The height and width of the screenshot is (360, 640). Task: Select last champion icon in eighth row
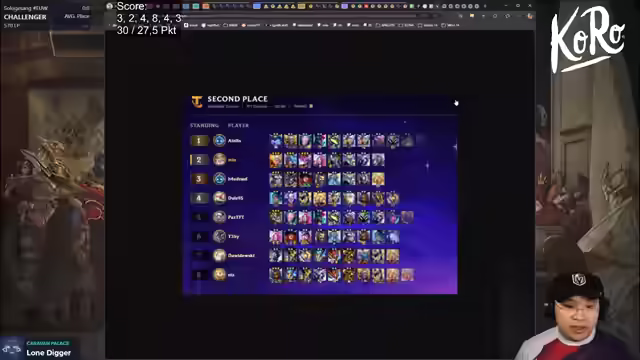coord(407,275)
